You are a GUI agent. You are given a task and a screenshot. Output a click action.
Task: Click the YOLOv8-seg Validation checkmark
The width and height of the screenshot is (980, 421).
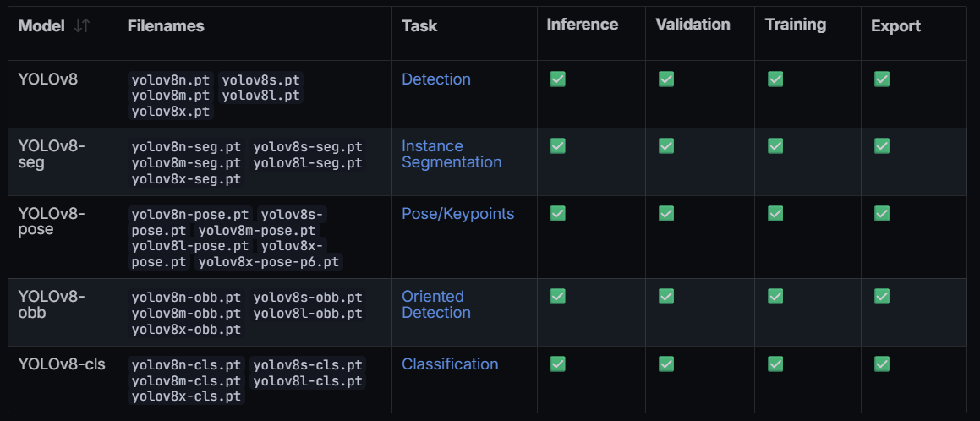[666, 146]
